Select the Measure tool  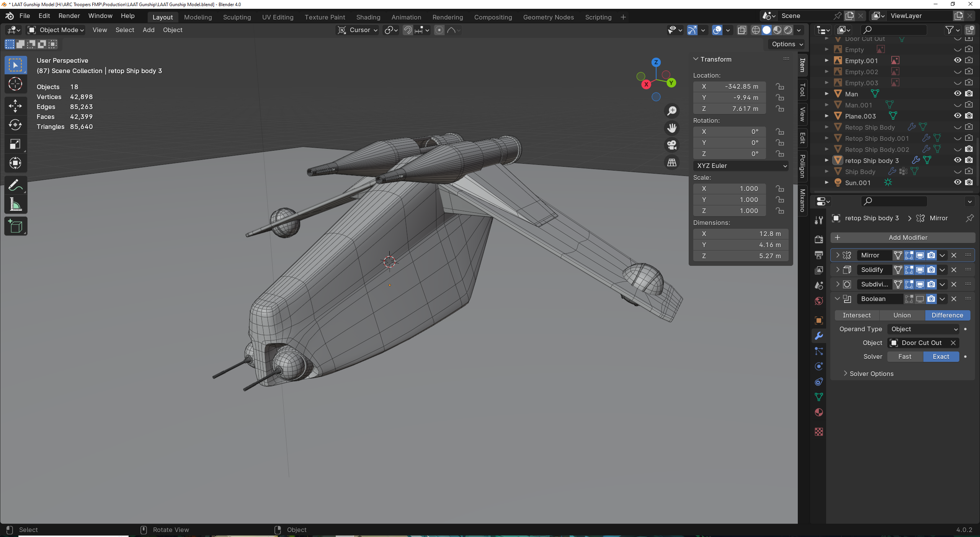(x=15, y=205)
